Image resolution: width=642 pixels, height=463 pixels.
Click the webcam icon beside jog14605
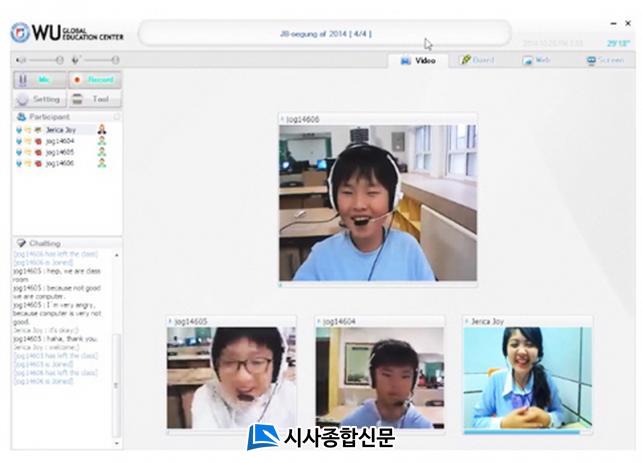click(38, 152)
